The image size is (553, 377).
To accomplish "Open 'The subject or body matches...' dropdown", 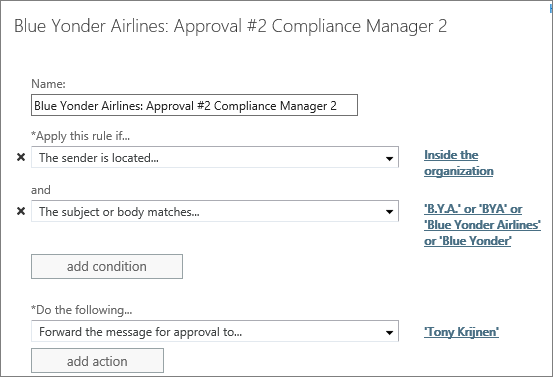I will pyautogui.click(x=215, y=211).
